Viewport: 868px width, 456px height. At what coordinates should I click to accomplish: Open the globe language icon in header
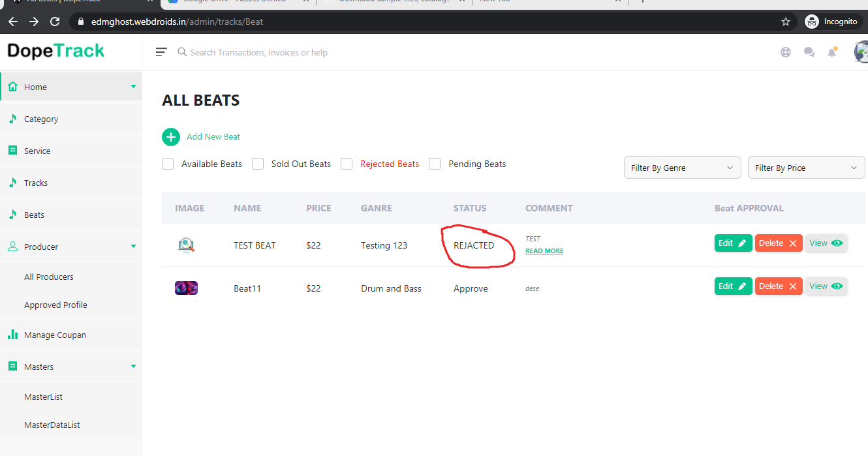(786, 52)
